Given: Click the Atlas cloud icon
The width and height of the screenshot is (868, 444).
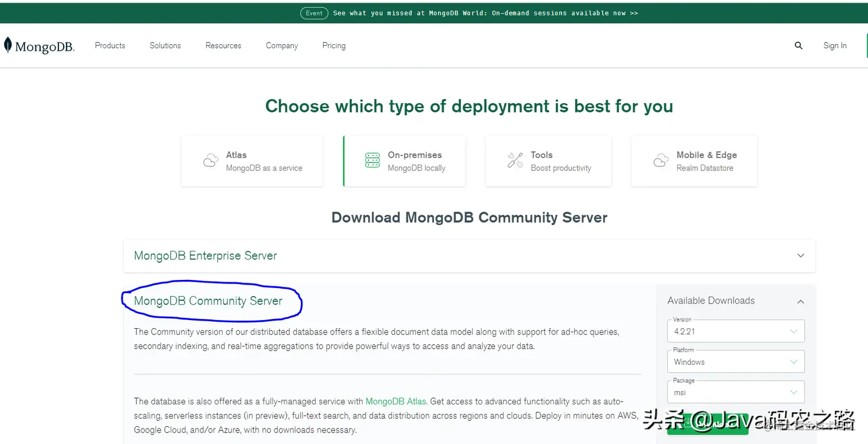Looking at the screenshot, I should (x=211, y=161).
